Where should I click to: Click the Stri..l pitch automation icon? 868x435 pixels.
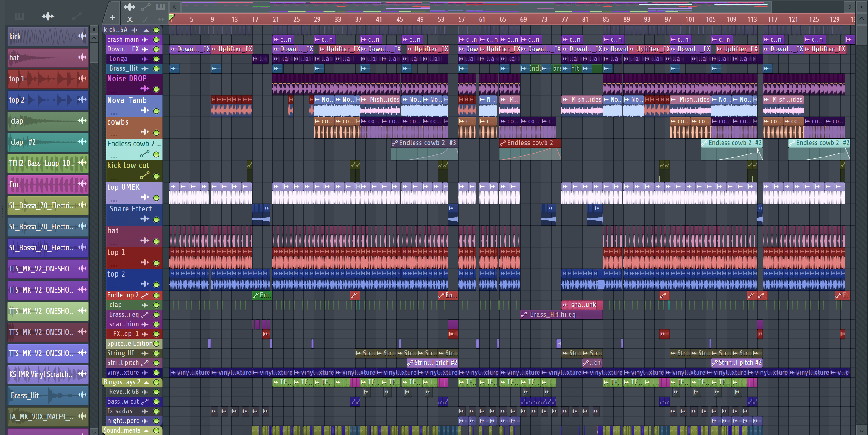point(145,363)
